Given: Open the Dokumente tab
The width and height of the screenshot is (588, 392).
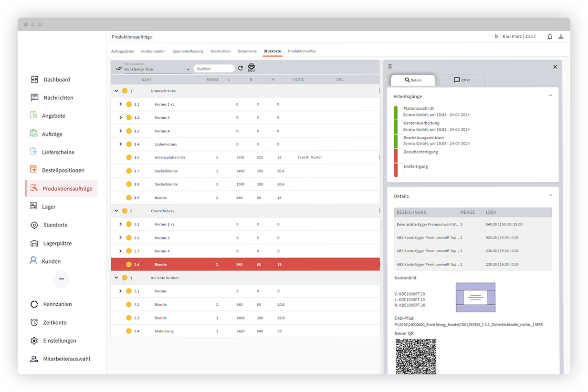Looking at the screenshot, I should [x=247, y=51].
